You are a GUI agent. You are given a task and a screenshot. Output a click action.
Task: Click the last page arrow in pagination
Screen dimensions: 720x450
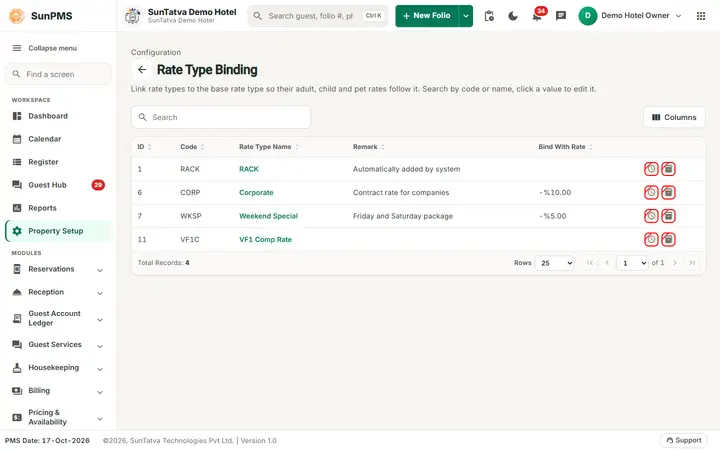(692, 263)
